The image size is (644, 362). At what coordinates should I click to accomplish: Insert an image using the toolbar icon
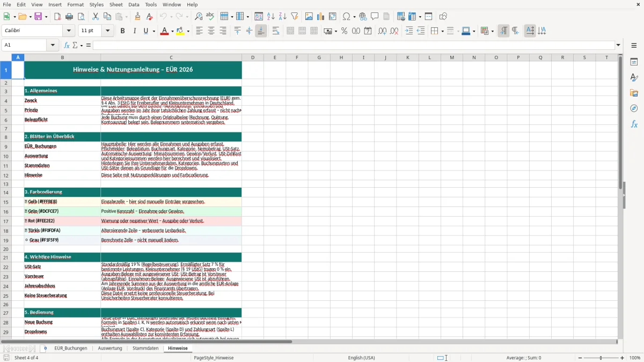pos(309,17)
